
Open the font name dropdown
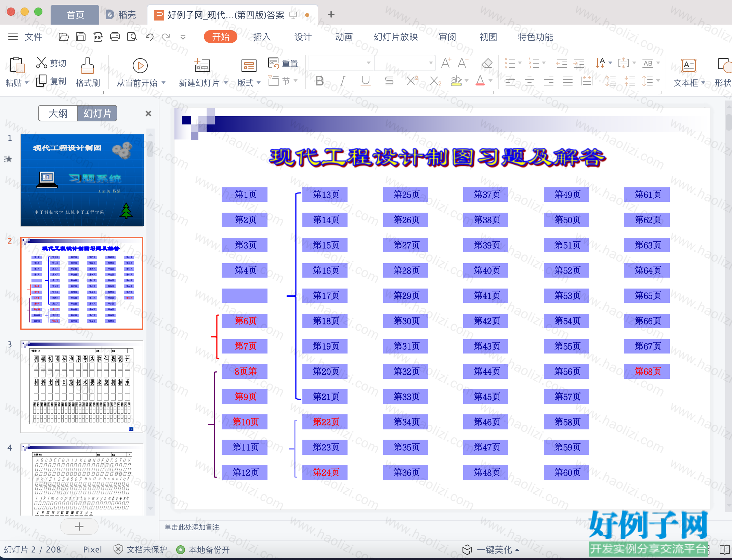click(368, 63)
